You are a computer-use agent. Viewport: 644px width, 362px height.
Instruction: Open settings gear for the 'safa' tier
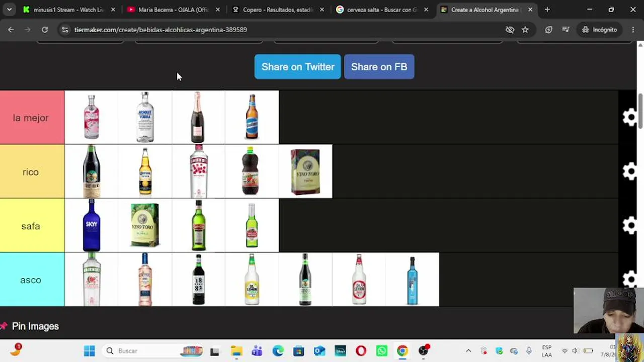tap(629, 226)
